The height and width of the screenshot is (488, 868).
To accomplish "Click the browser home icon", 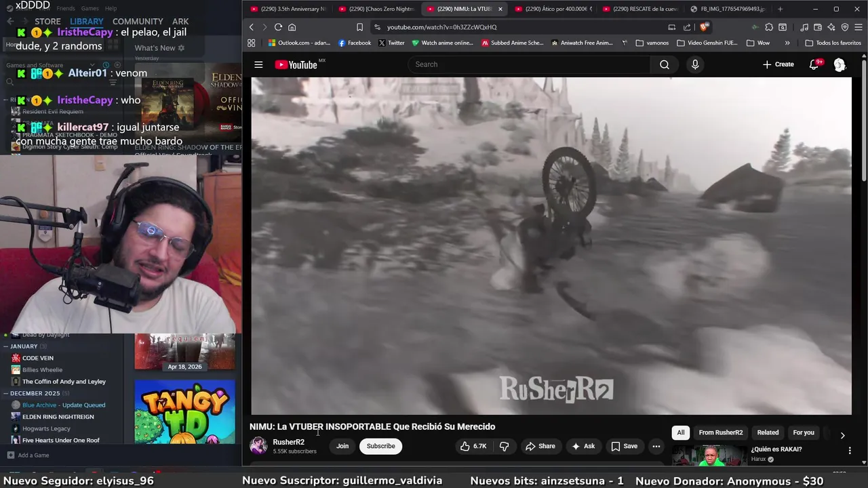I will pyautogui.click(x=292, y=27).
